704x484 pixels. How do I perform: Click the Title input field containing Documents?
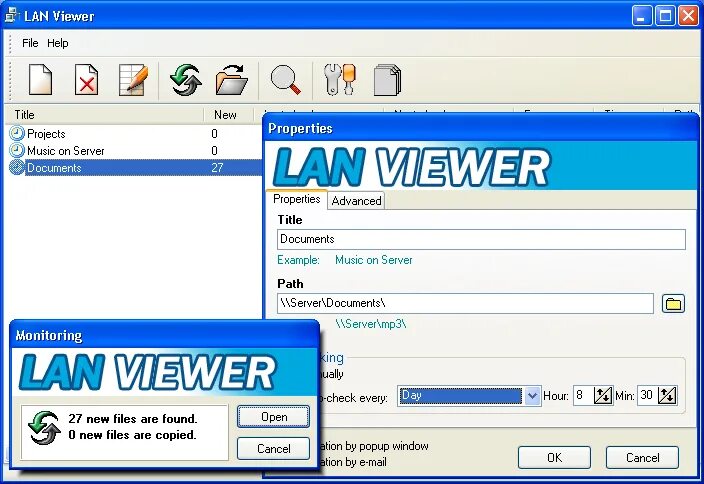[481, 239]
